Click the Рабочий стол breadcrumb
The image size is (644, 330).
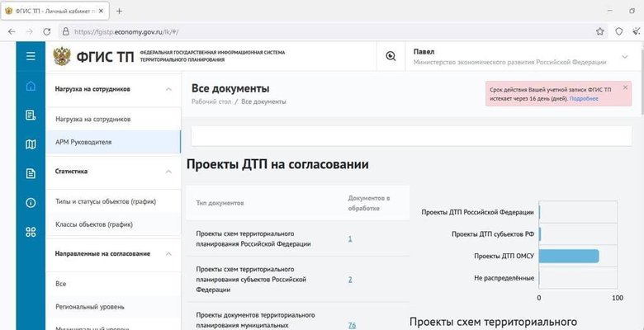211,101
